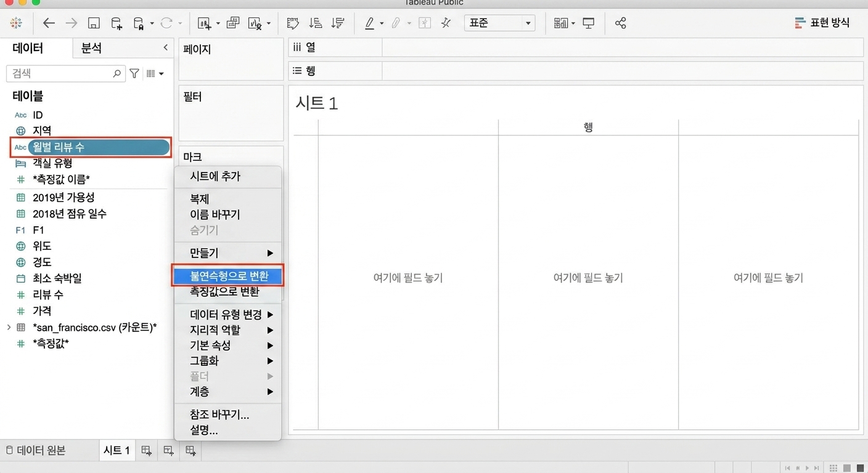Open dropdown arrow beside pause updates icon
Viewport: 868px width, 473px height.
click(151, 24)
